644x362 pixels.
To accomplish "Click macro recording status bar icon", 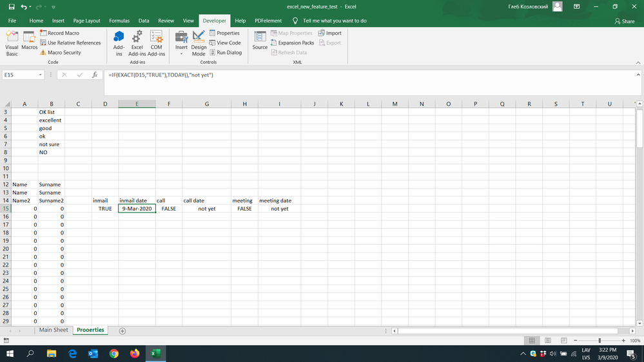I will pyautogui.click(x=6, y=340).
